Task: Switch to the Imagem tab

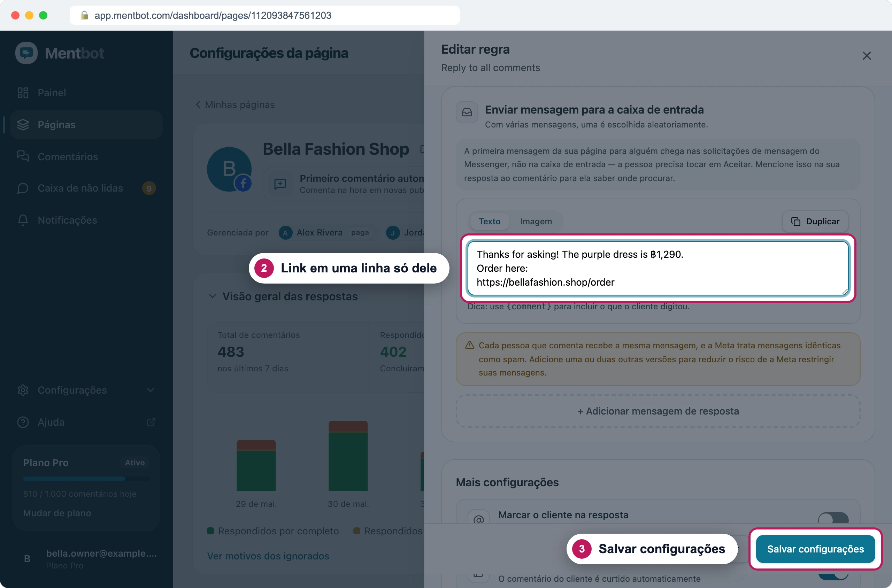Action: tap(536, 221)
